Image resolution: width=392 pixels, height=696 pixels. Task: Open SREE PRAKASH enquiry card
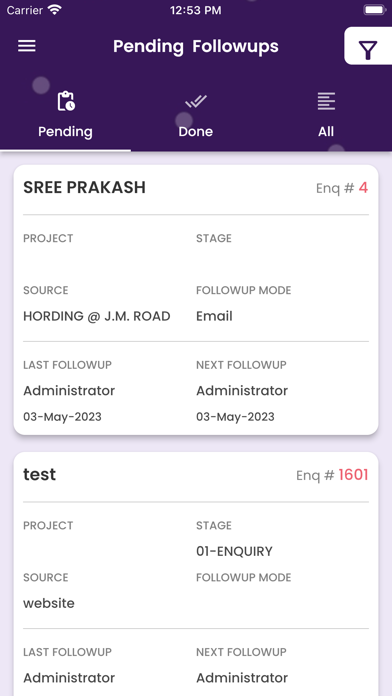(x=196, y=300)
